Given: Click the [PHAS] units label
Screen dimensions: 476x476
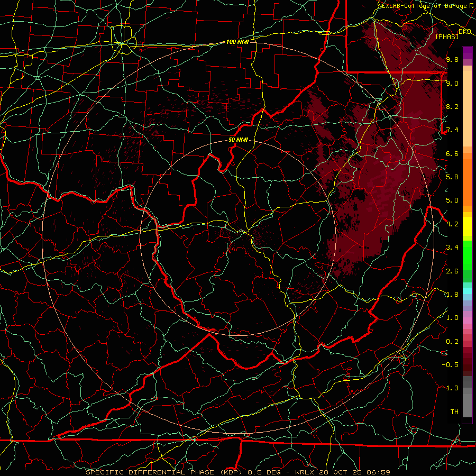Looking at the screenshot, I should coord(447,36).
